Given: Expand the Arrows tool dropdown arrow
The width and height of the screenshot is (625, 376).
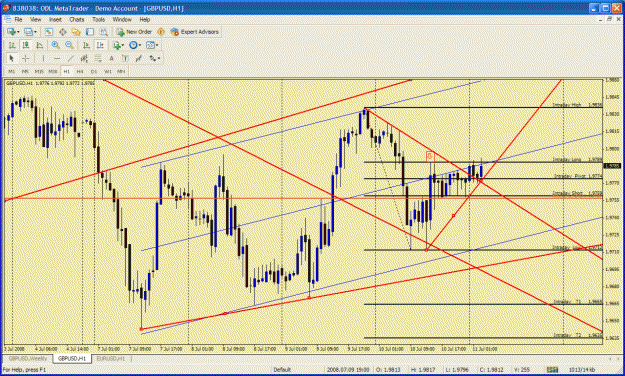Looking at the screenshot, I should point(159,58).
